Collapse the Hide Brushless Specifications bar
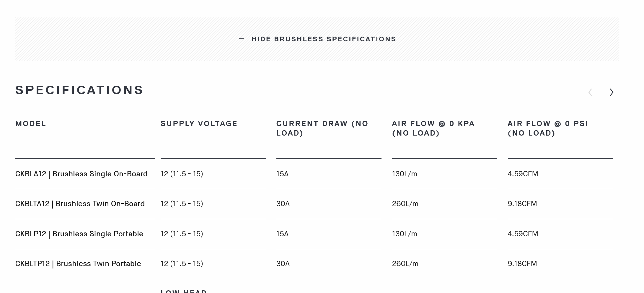Viewport: 644px width, 293px height. tap(317, 39)
